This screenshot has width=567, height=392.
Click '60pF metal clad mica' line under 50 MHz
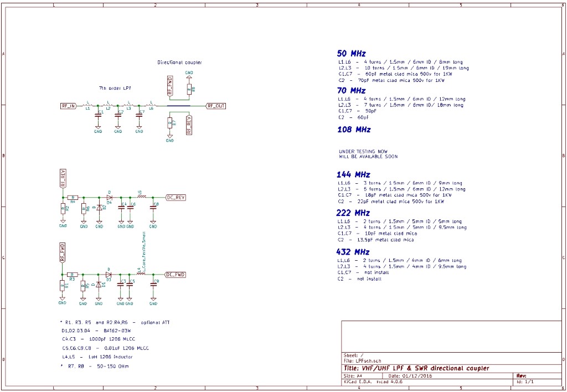point(395,74)
